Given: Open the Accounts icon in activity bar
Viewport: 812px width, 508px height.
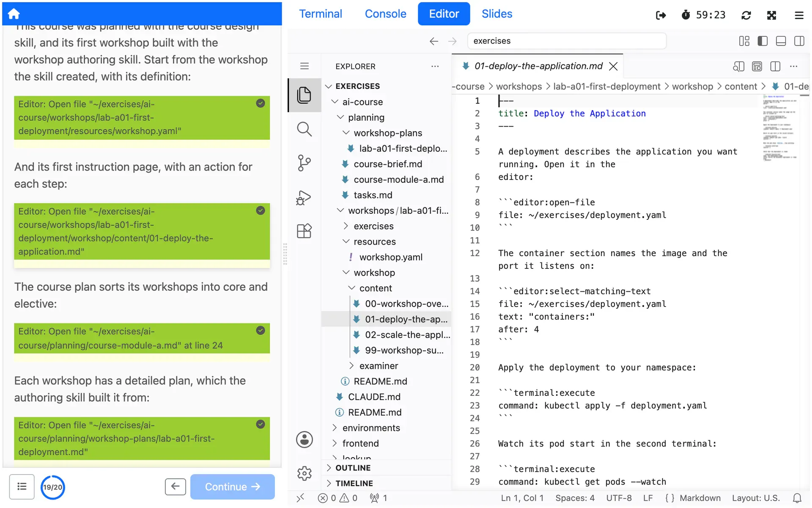Looking at the screenshot, I should (x=304, y=439).
